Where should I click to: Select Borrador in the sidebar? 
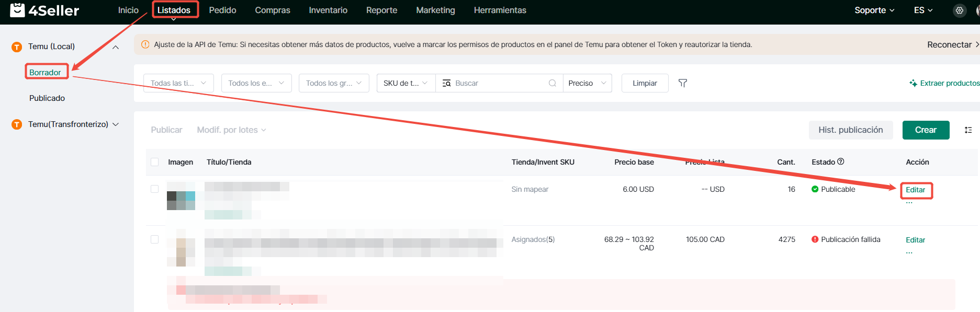[45, 72]
